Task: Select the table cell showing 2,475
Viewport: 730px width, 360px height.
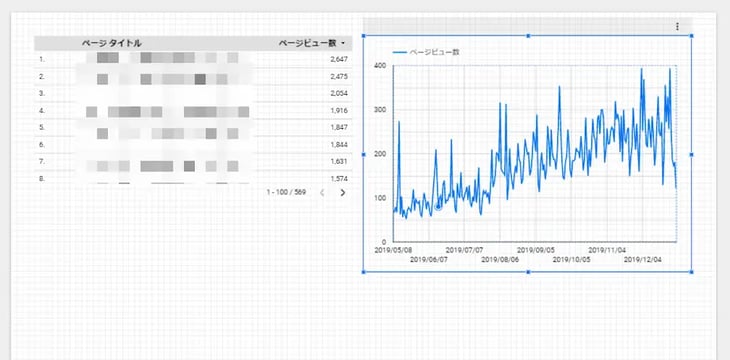Action: pyautogui.click(x=339, y=76)
